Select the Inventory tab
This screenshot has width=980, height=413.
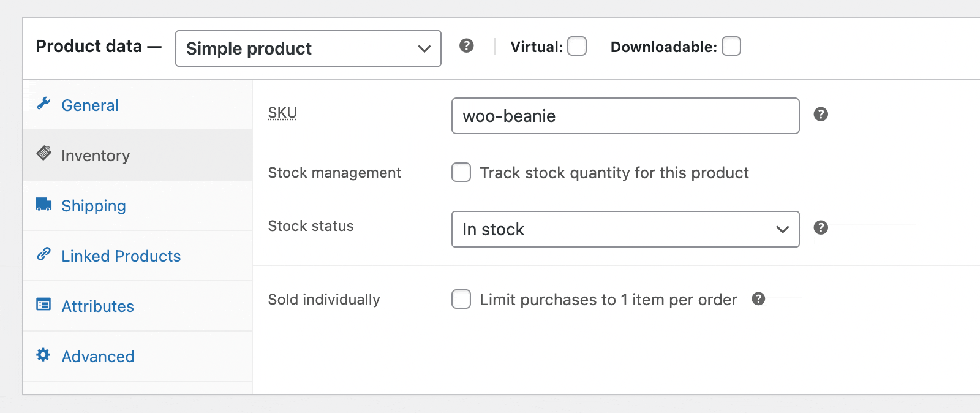tap(138, 155)
